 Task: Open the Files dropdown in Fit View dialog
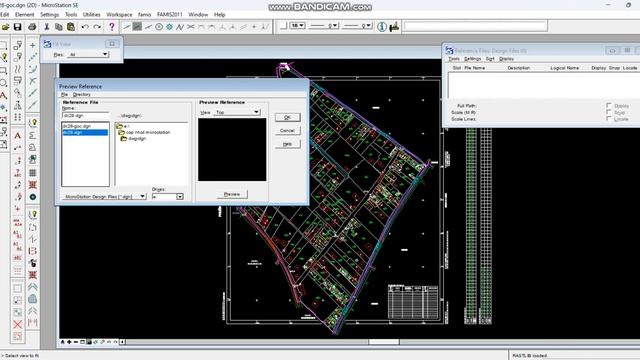click(88, 54)
